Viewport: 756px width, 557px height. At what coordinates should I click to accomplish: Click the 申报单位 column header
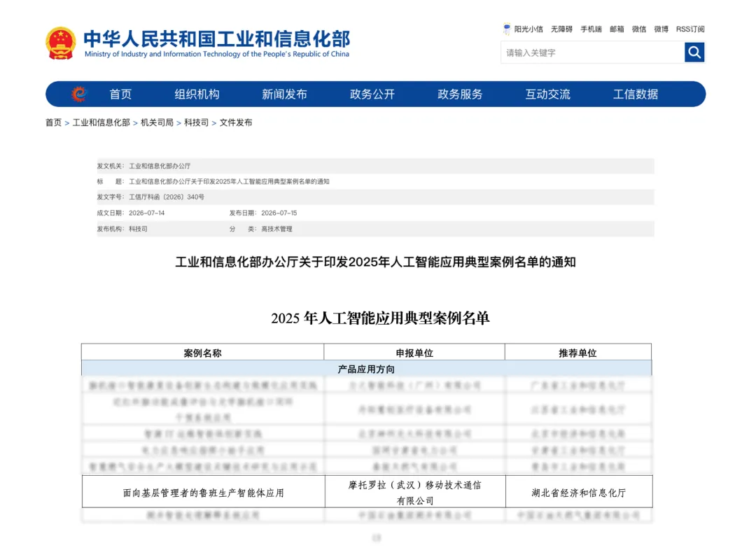(x=414, y=353)
